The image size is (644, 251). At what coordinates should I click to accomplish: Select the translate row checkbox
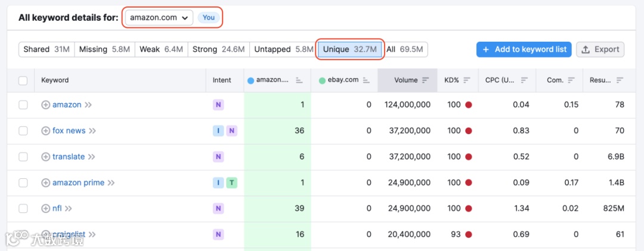23,157
